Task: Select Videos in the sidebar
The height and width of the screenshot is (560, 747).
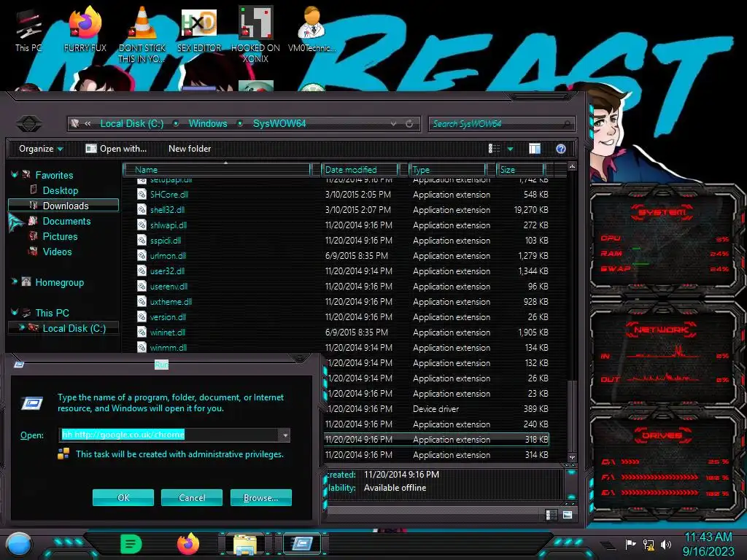Action: tap(57, 252)
